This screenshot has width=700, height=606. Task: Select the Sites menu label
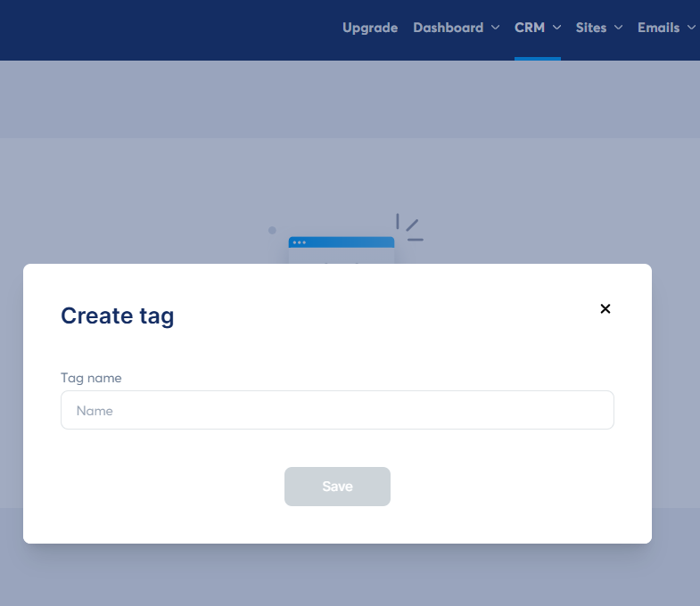click(591, 28)
